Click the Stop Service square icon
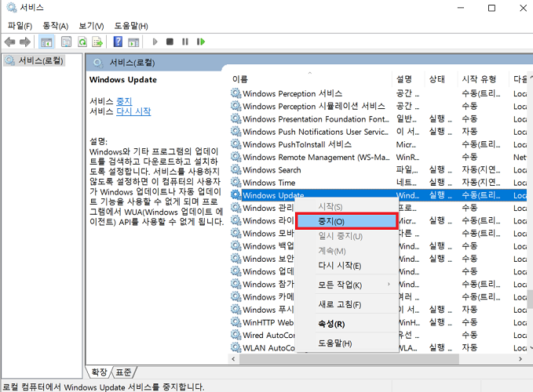 click(x=170, y=42)
